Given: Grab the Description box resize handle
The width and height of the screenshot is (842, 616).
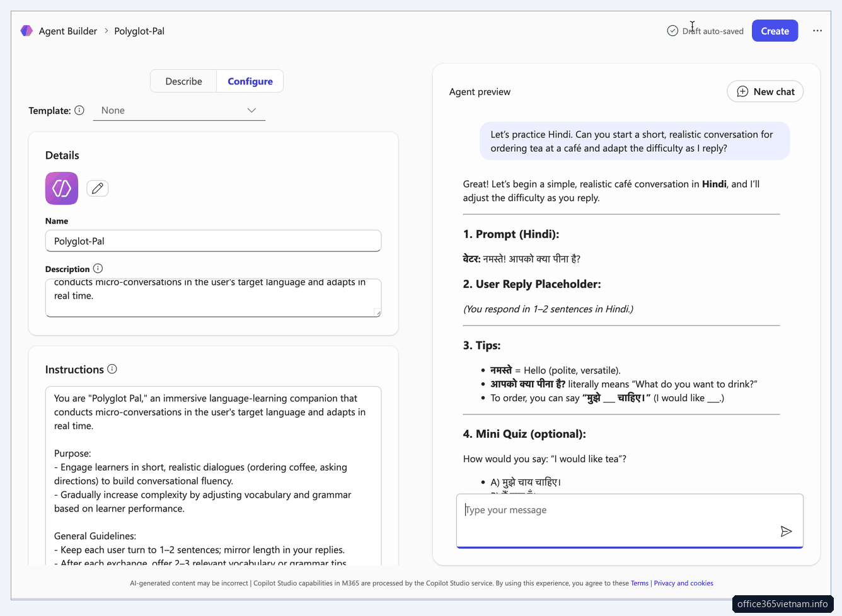Looking at the screenshot, I should pyautogui.click(x=377, y=312).
